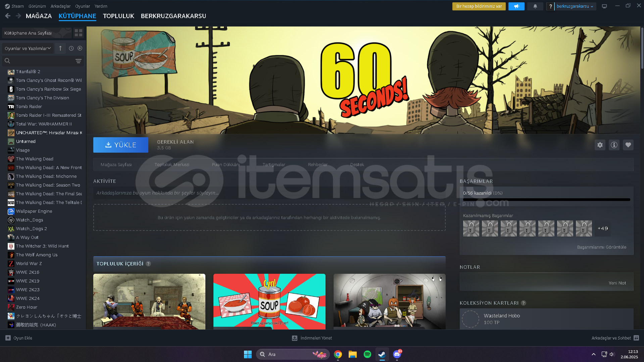Click the library search magnifier icon
The width and height of the screenshot is (644, 362).
click(x=7, y=61)
